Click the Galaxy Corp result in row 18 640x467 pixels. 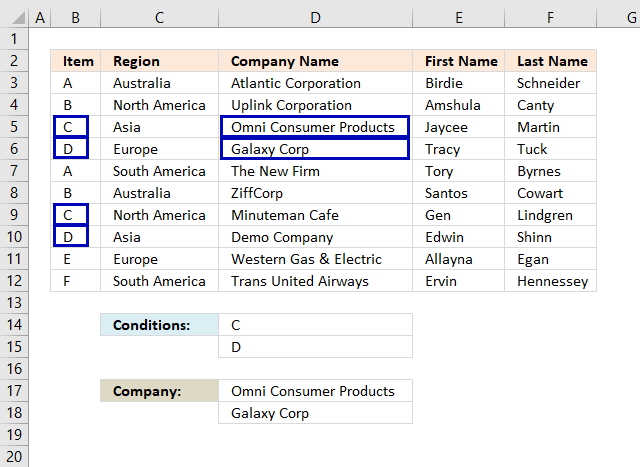click(x=315, y=413)
